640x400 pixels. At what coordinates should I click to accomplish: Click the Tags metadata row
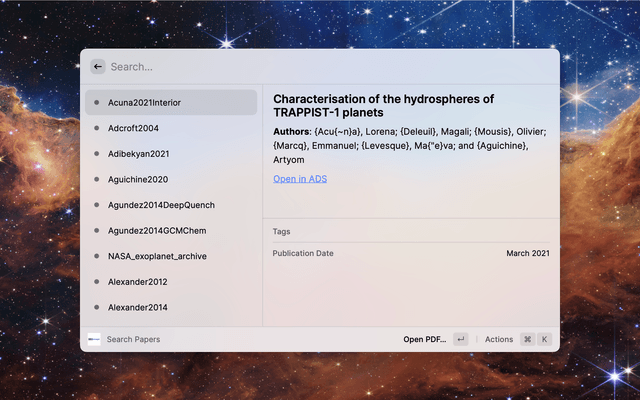click(410, 231)
